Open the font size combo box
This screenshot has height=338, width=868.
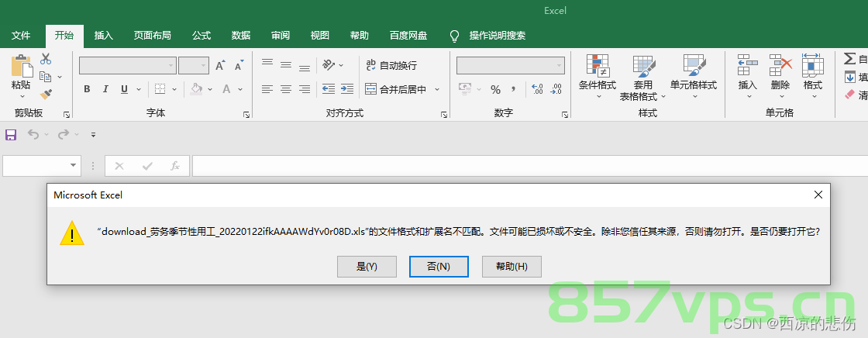pos(194,65)
